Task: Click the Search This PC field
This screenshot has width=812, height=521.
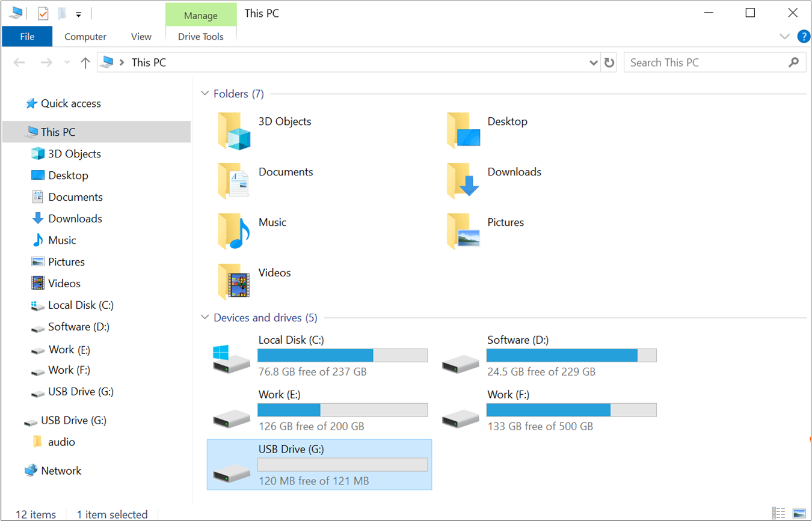Action: 707,62
